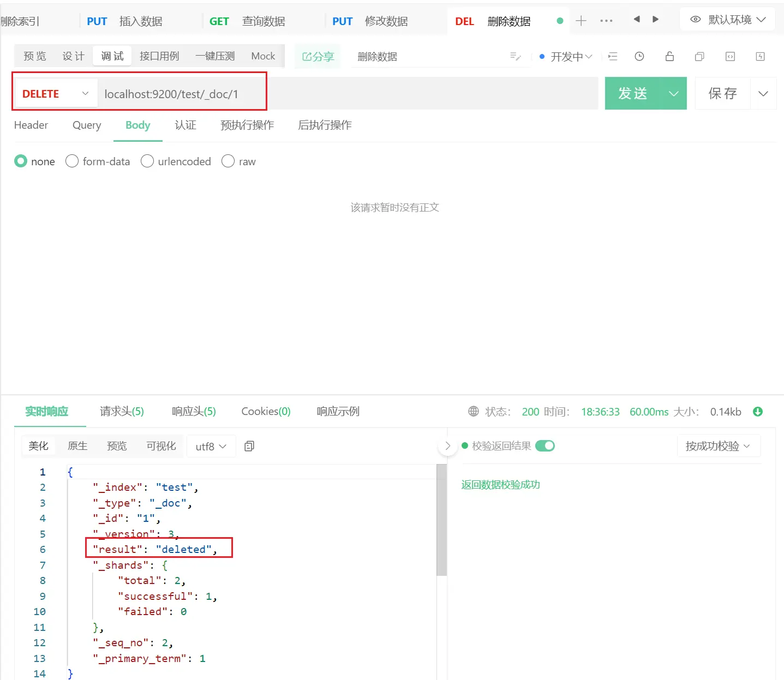Switch to the Mock tab
The width and height of the screenshot is (784, 680).
[x=263, y=56]
